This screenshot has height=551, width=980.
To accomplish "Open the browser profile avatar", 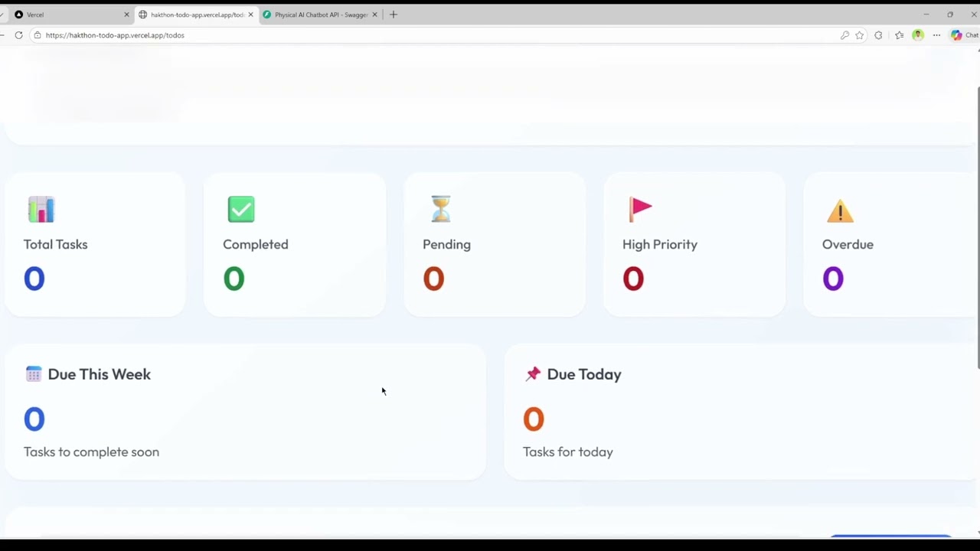I will pos(917,35).
